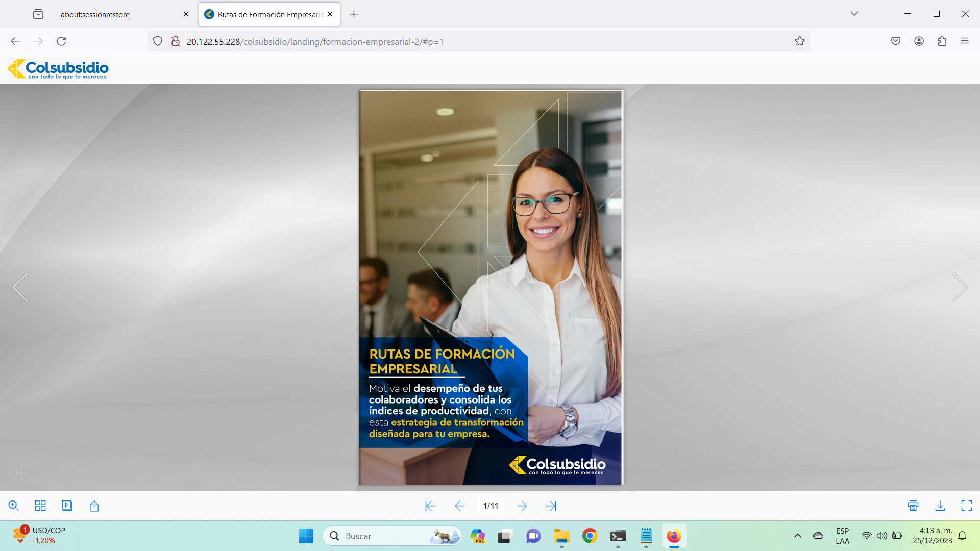
Task: Flip to next page with large right chevron
Action: (960, 287)
